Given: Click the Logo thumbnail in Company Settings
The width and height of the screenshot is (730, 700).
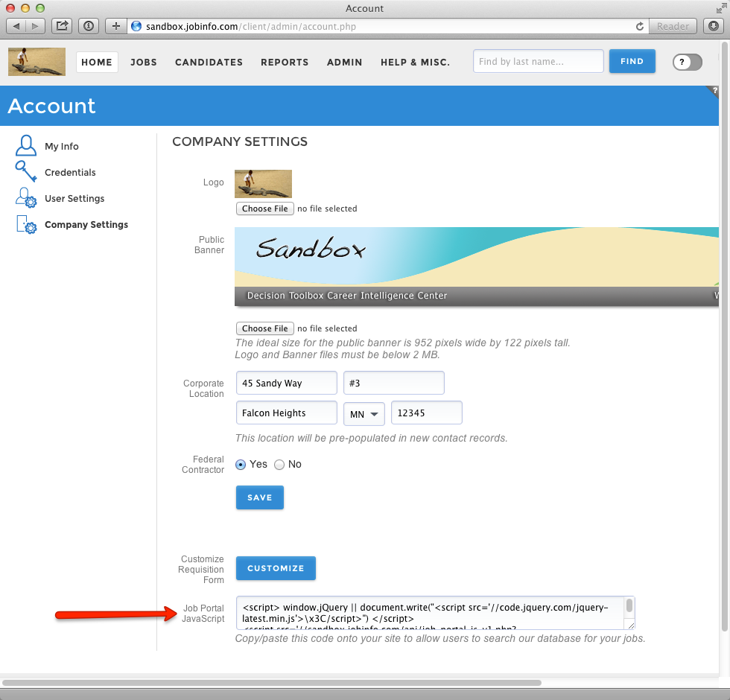Looking at the screenshot, I should pos(263,184).
